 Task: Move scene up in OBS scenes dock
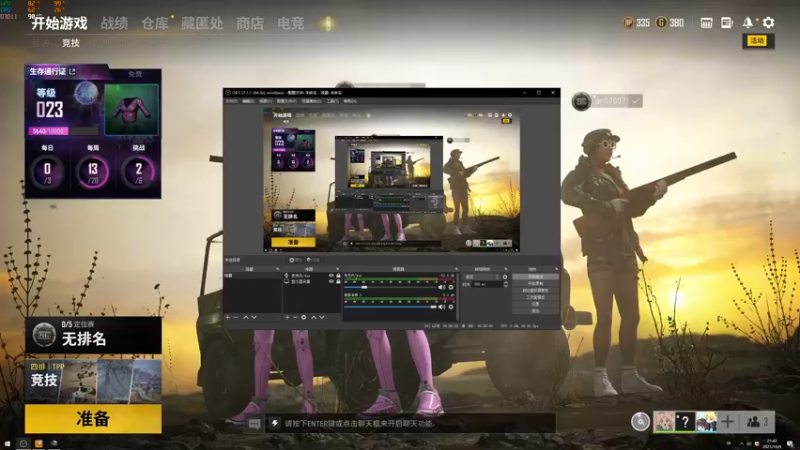coord(246,317)
